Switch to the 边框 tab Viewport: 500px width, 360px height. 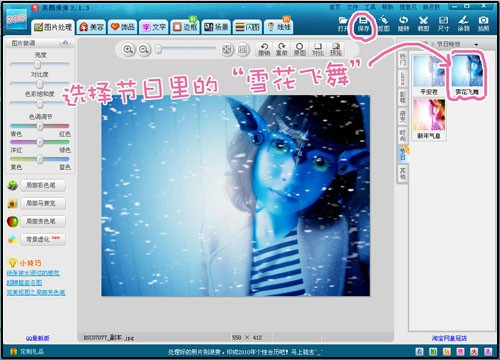point(185,27)
